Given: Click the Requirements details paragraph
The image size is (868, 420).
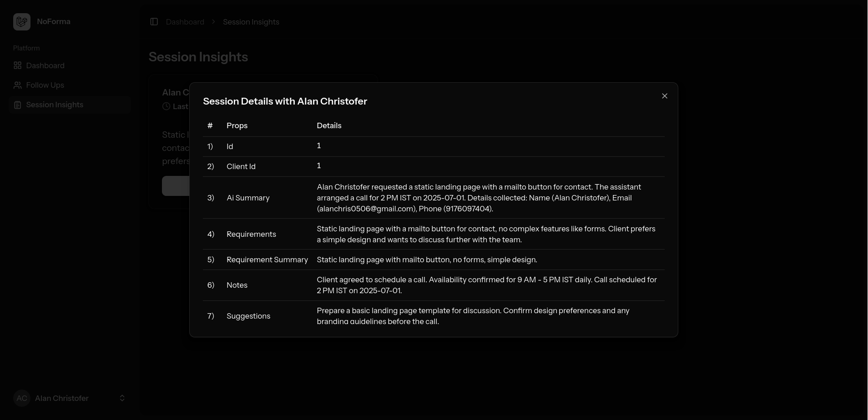Looking at the screenshot, I should coord(486,234).
